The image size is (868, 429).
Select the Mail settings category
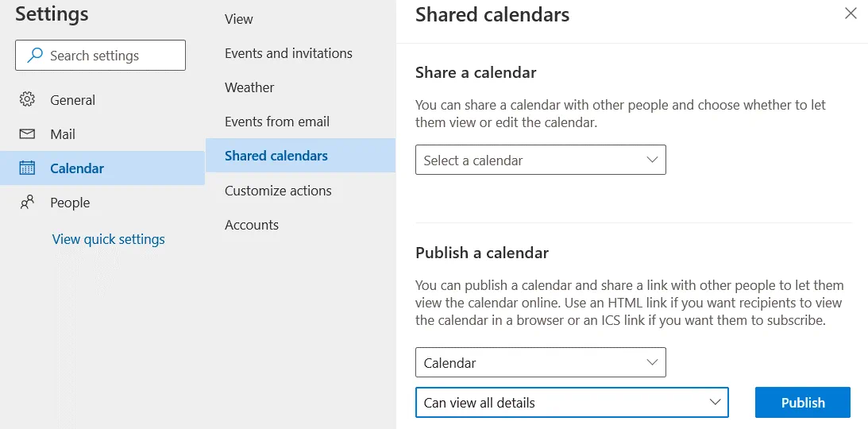coord(63,134)
